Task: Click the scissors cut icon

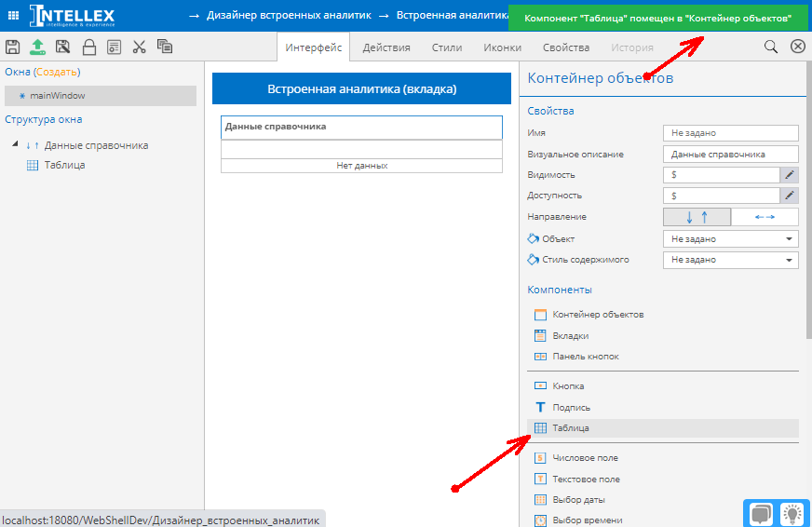Action: pyautogui.click(x=139, y=47)
